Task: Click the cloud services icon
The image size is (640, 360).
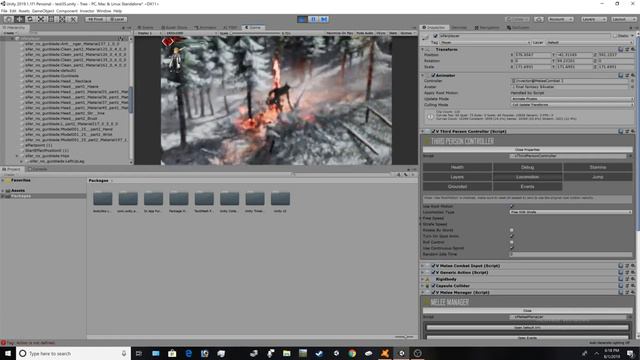Action: click(539, 19)
